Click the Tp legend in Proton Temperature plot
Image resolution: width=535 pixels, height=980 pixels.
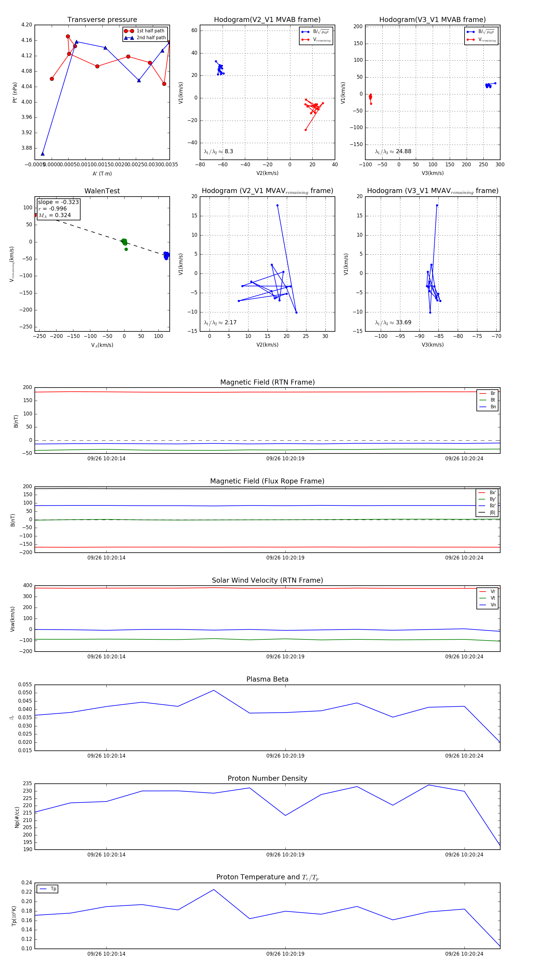(x=48, y=889)
